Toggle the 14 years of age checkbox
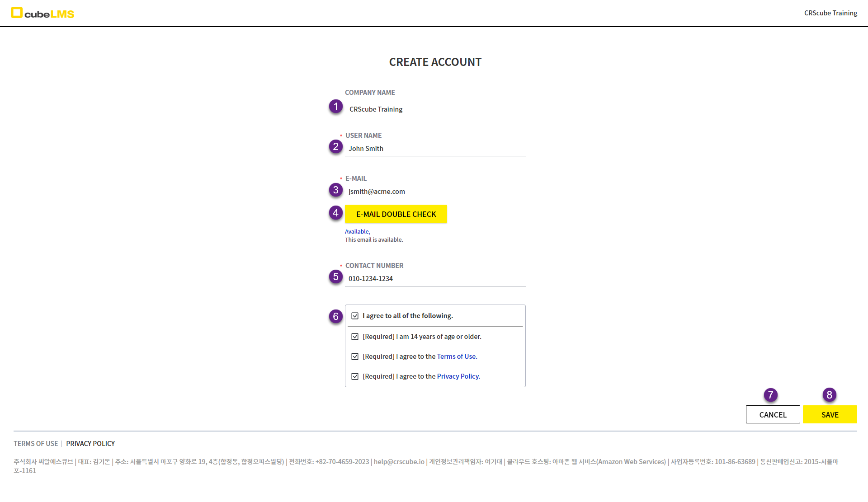The image size is (868, 502). click(x=355, y=337)
